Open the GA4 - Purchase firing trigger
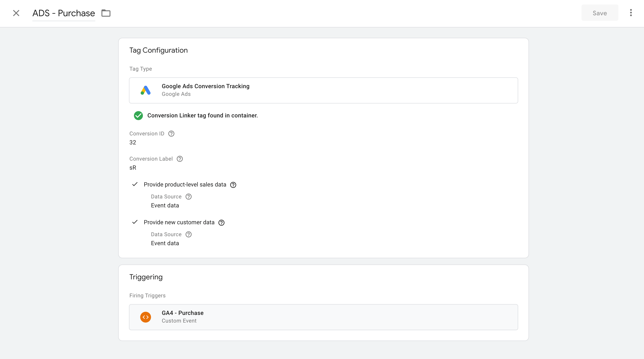644x359 pixels. (x=324, y=317)
